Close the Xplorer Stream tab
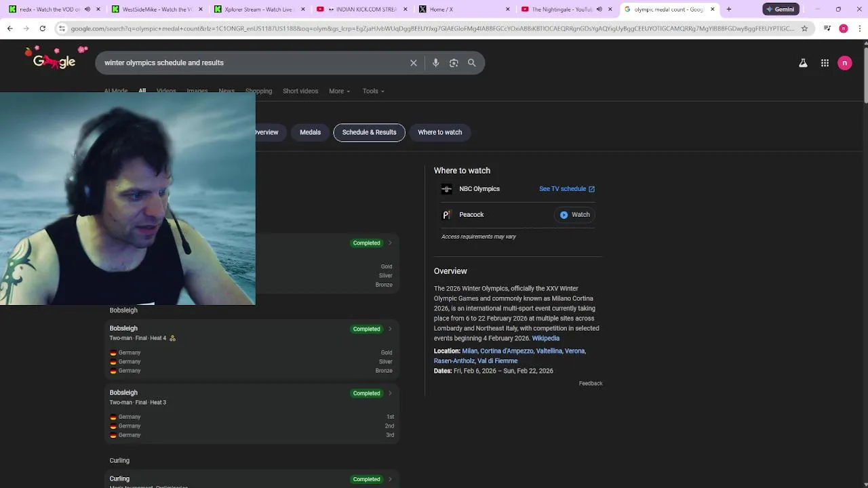 pos(303,9)
